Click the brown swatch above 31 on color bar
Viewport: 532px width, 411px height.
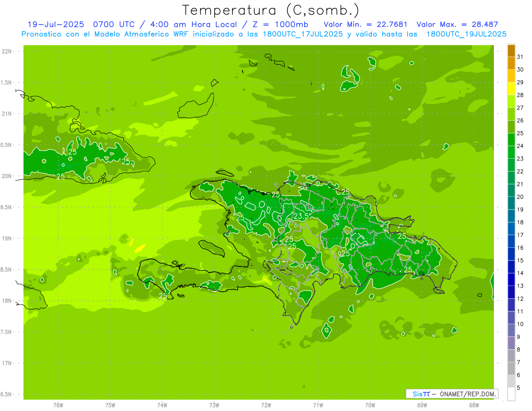coord(511,50)
